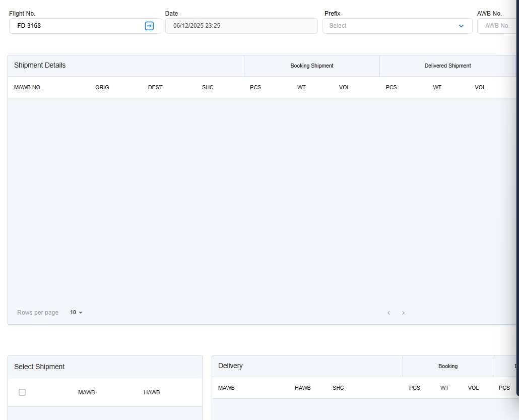Go to next page of shipment table
Screen dimensions: 519x420
point(403,313)
